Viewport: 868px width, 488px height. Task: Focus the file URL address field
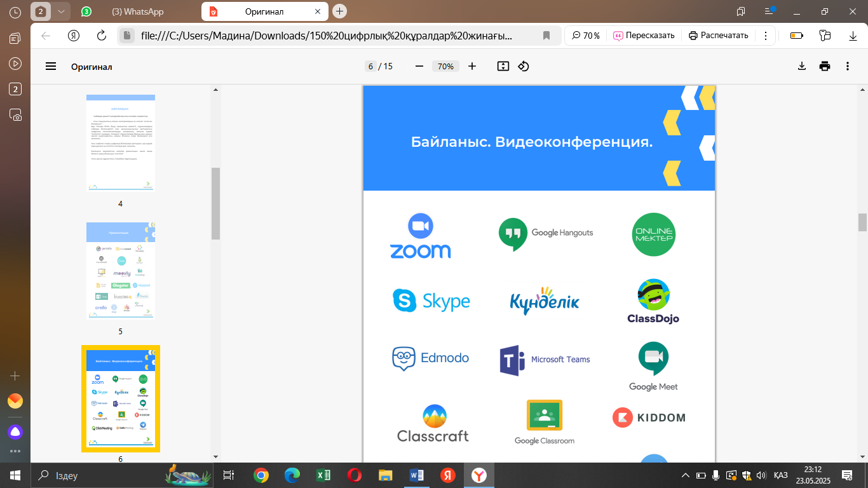click(327, 36)
